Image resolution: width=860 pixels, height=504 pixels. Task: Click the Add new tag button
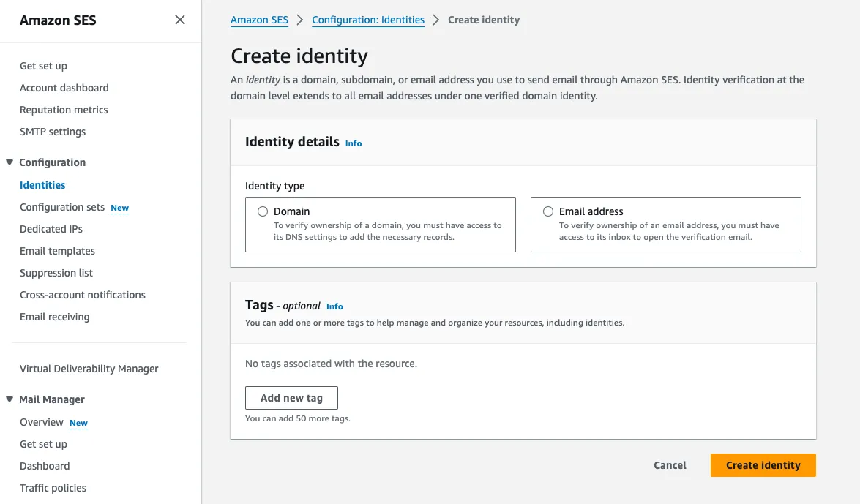[291, 397]
